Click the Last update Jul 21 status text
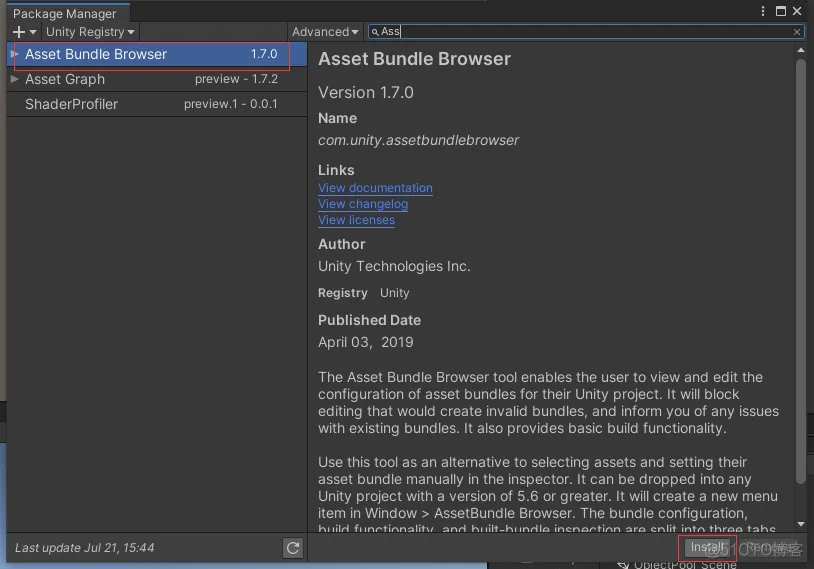Viewport: 814px width, 569px height. [85, 548]
